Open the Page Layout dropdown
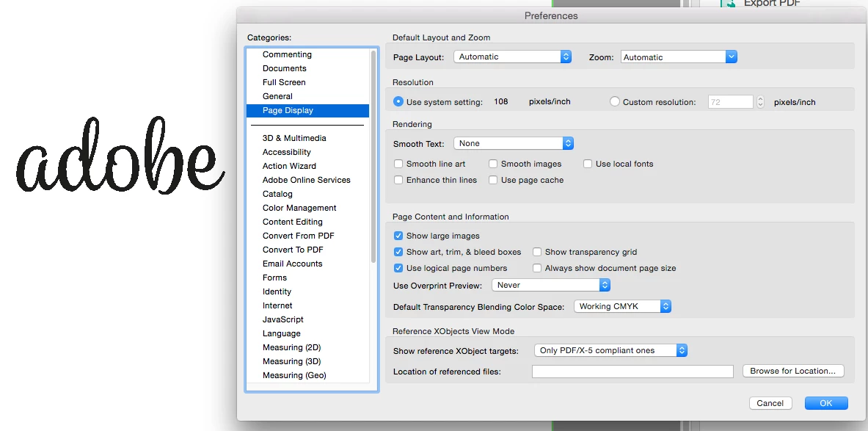This screenshot has height=431, width=868. tap(512, 57)
